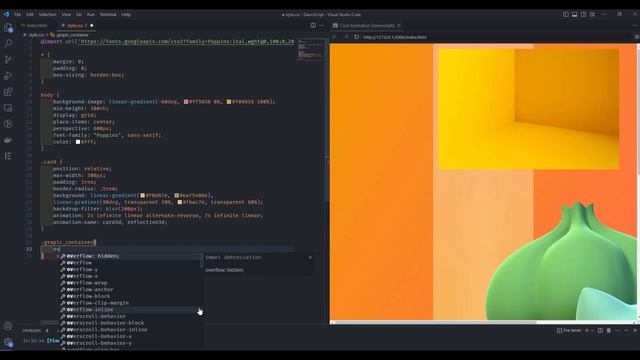Open terminal launch profile dropdown arrow

coord(592,330)
